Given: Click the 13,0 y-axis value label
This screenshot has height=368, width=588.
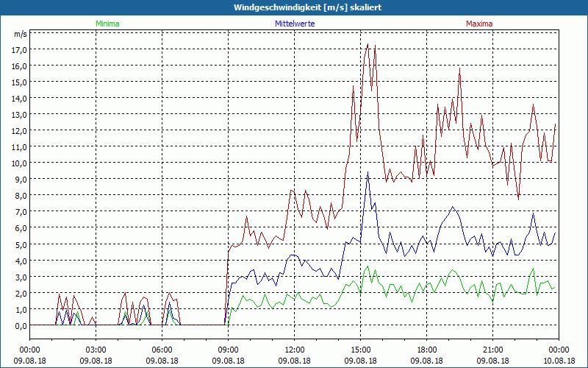Looking at the screenshot, I should tap(19, 114).
